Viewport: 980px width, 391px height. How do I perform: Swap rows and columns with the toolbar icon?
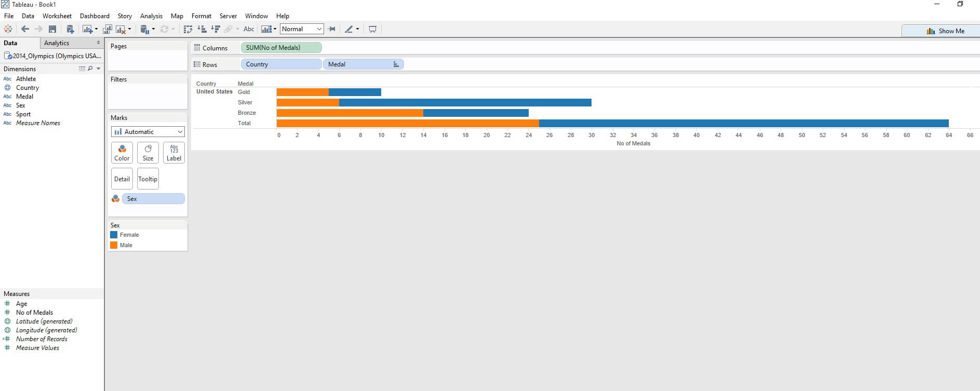pyautogui.click(x=188, y=29)
